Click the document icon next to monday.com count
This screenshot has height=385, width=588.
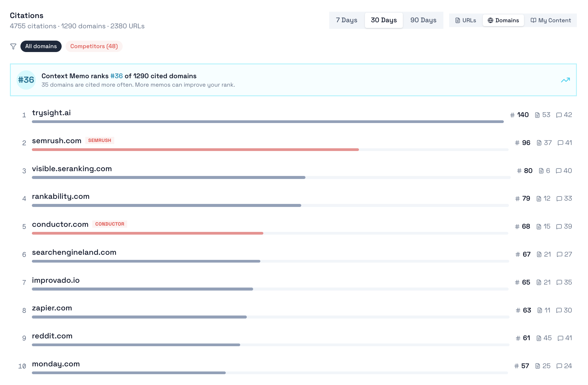pos(538,366)
